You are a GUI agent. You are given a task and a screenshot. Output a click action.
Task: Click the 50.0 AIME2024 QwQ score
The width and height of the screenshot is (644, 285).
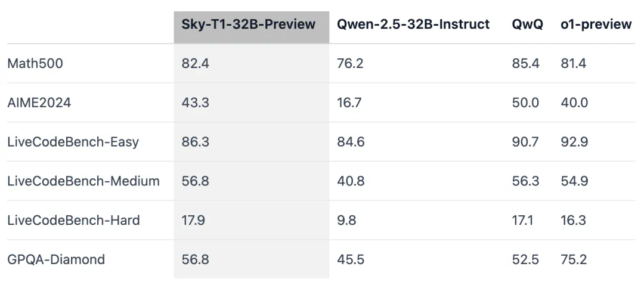click(x=525, y=103)
